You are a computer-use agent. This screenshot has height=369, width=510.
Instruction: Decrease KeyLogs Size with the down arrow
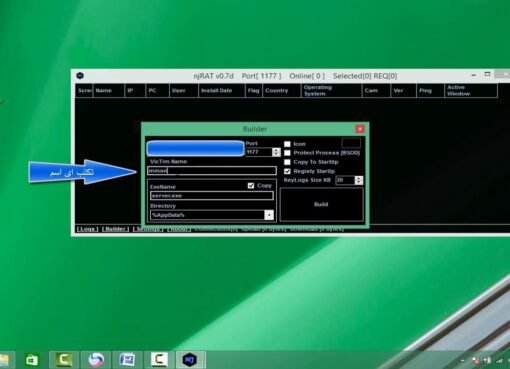(x=359, y=182)
